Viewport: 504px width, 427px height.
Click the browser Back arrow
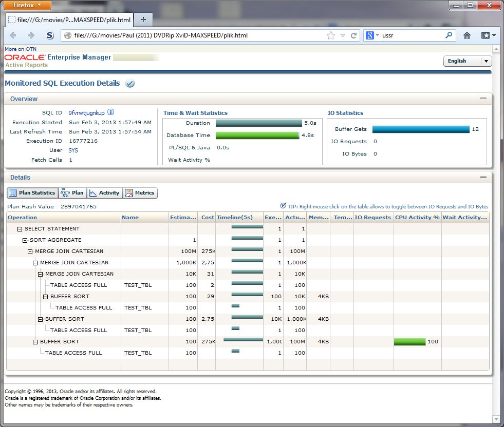tap(13, 35)
